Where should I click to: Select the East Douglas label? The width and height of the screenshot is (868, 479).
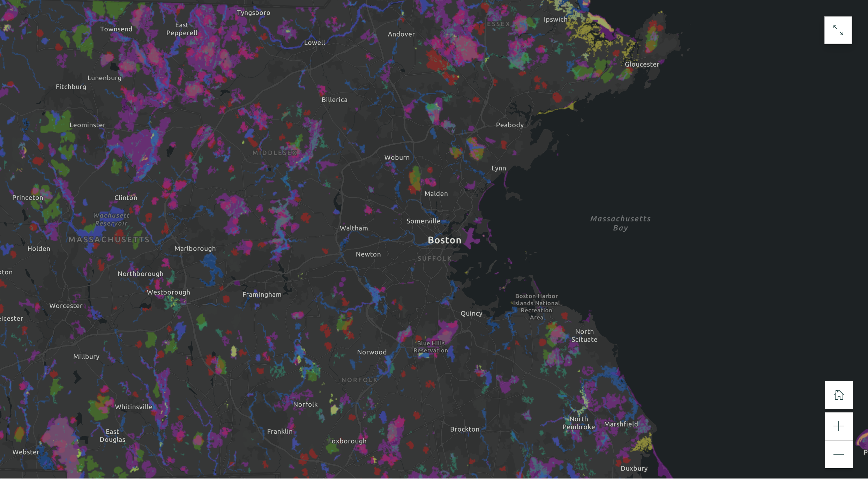tap(112, 436)
